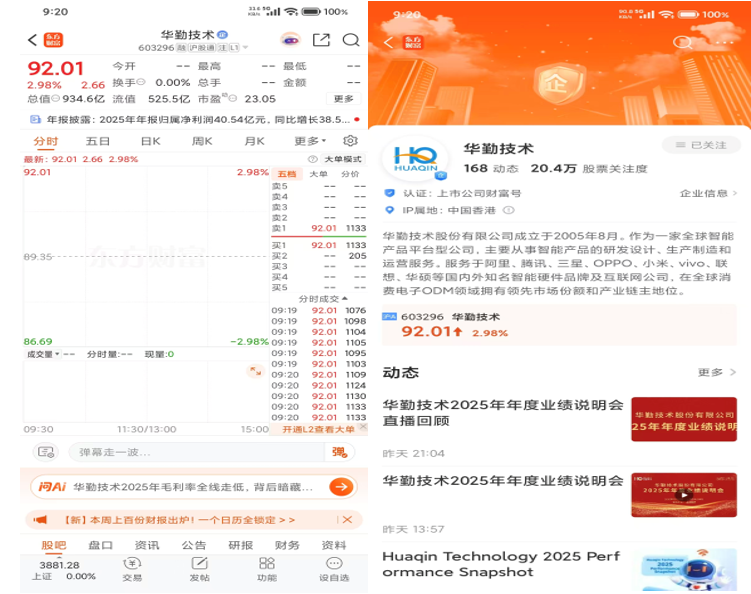Send a bullet comment with 弹 button
Image resolution: width=751 pixels, height=594 pixels.
[340, 452]
